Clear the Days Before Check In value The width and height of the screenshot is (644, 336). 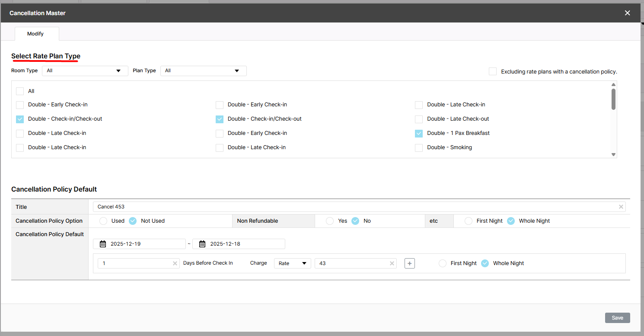point(175,263)
